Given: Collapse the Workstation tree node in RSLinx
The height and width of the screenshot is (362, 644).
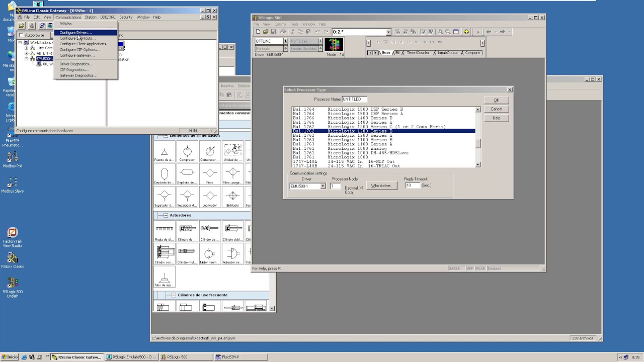Looking at the screenshot, I should 20,43.
